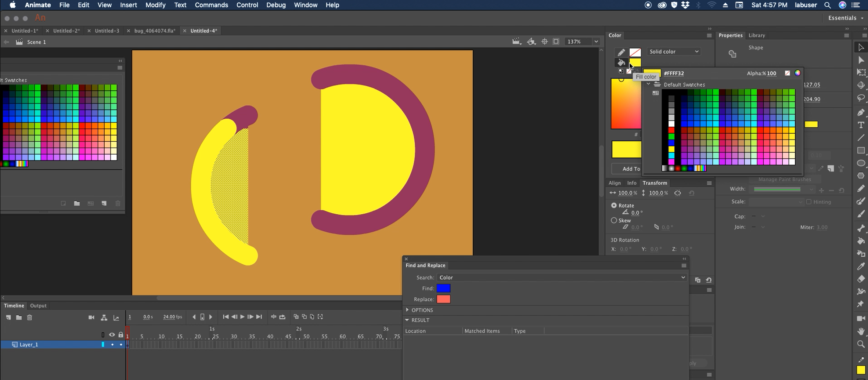Select the Skew radio button

point(614,220)
